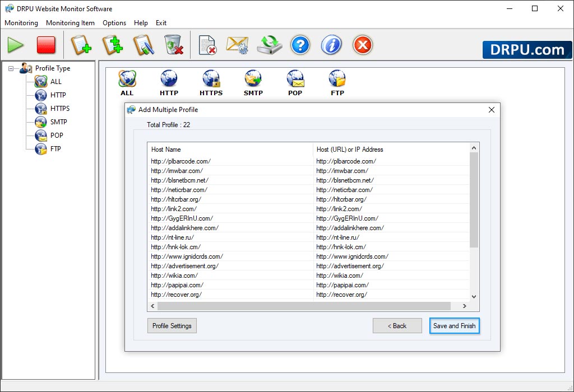Select POP in the Profile Type tree
Image resolution: width=574 pixels, height=392 pixels.
57,136
